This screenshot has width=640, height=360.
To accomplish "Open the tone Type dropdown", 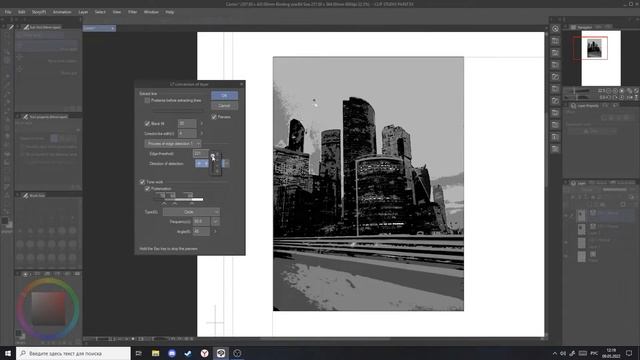I will 191,212.
